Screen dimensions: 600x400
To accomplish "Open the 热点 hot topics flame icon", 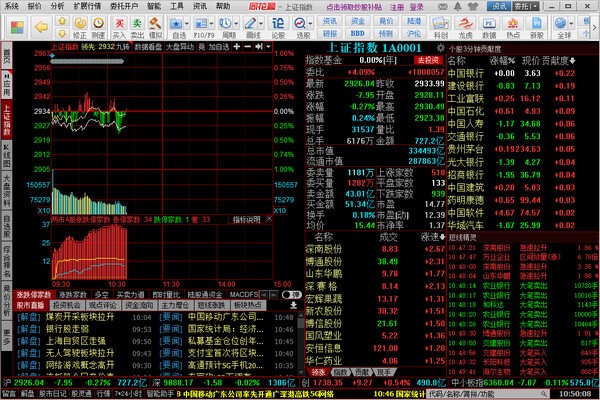I will pyautogui.click(x=513, y=28).
